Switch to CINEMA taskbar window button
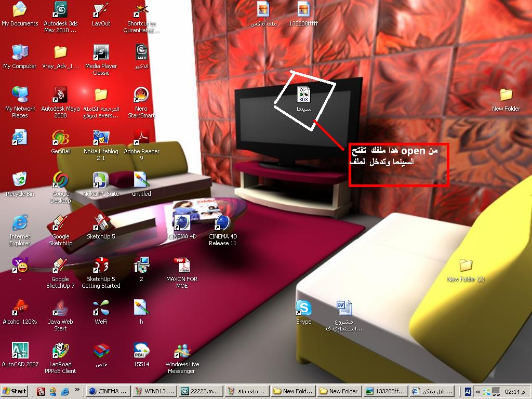This screenshot has width=532, height=399. [x=108, y=391]
